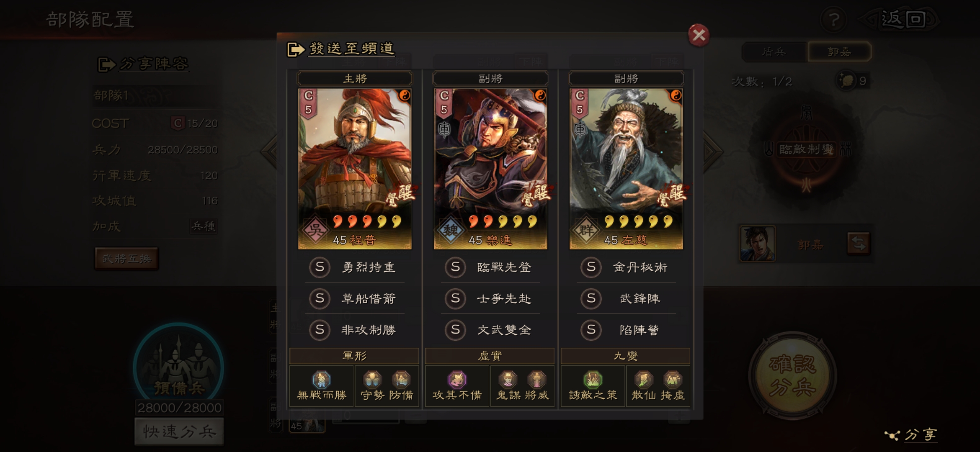Tap the 誘敵之策 tactic icon
The width and height of the screenshot is (980, 452).
[593, 380]
